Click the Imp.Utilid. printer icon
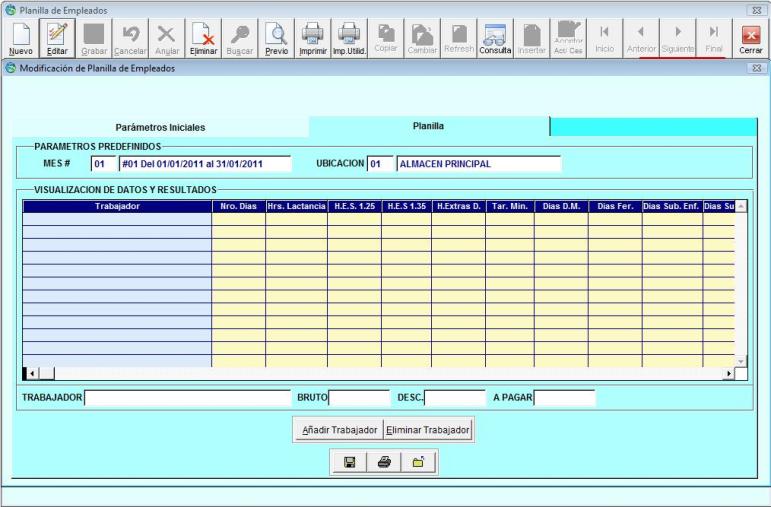 (x=349, y=39)
